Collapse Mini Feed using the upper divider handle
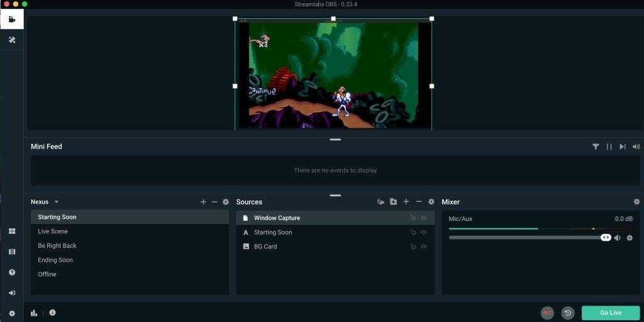 (x=335, y=139)
